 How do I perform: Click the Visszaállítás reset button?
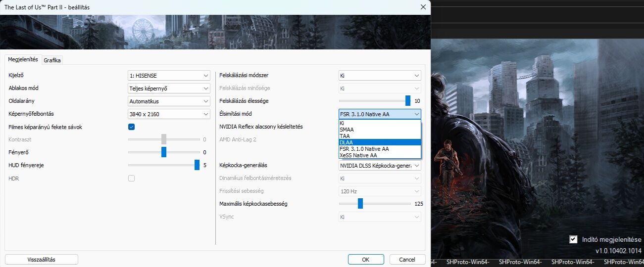point(42,260)
